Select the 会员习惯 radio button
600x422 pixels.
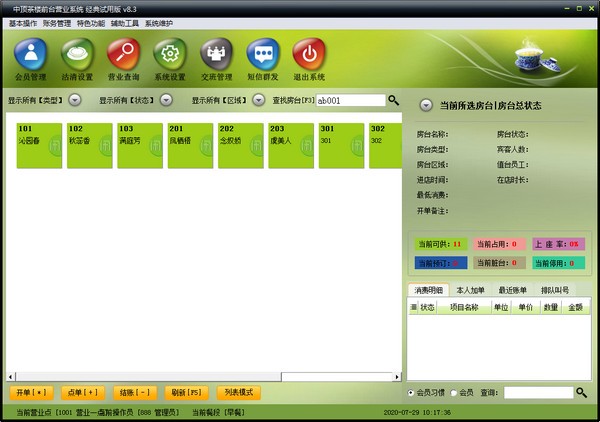[x=412, y=393]
